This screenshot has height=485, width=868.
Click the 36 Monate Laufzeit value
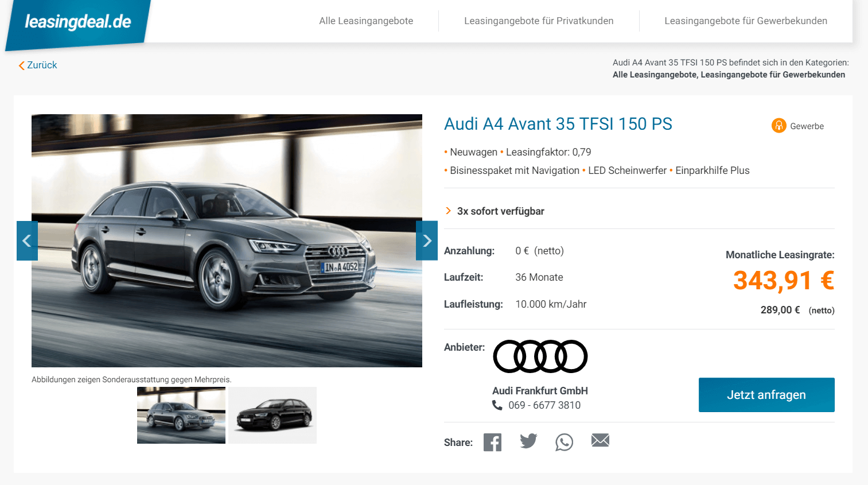point(539,277)
